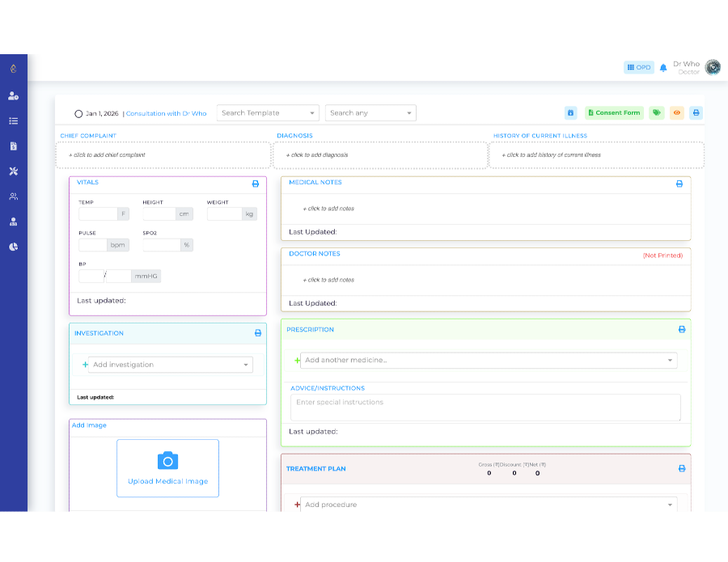Open the staff user sidebar icon
Viewport: 728px width, 562px height.
[x=14, y=222]
